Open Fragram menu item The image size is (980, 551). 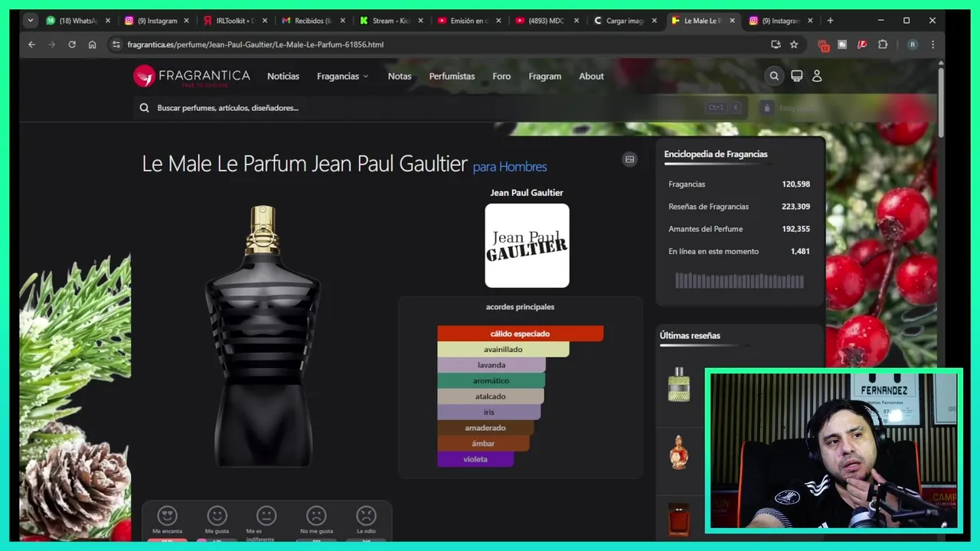click(x=544, y=76)
